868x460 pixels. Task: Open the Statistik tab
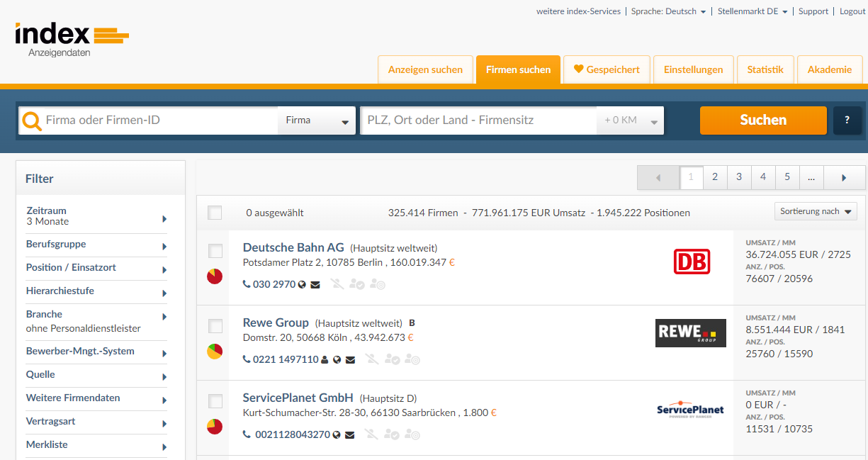click(765, 69)
